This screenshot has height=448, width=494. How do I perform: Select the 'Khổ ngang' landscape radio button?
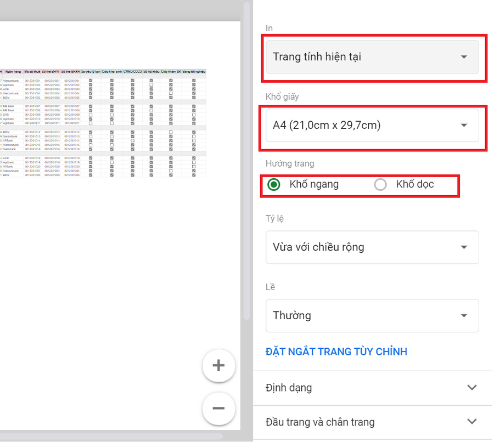(273, 184)
